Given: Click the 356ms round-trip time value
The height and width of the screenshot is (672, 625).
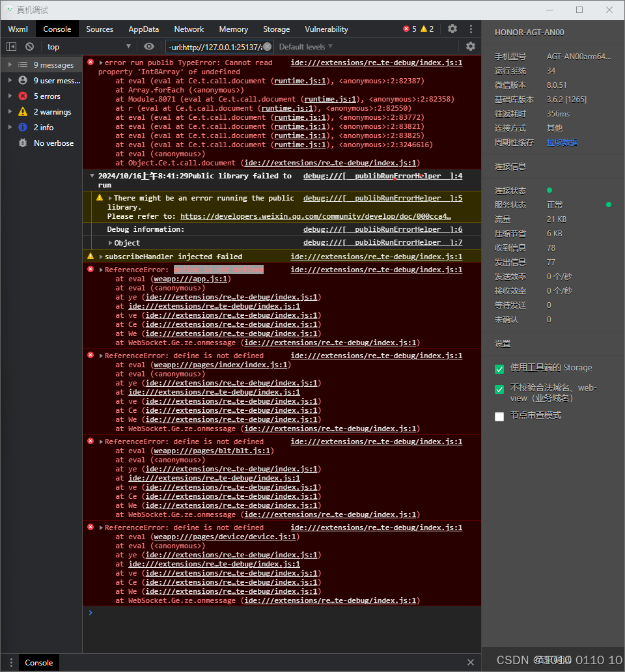Looking at the screenshot, I should tap(558, 113).
